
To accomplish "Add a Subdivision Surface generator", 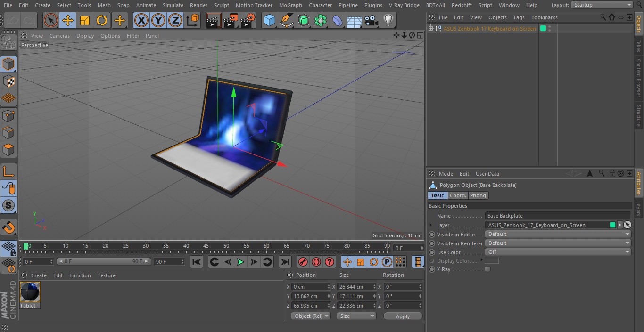I will 304,20.
